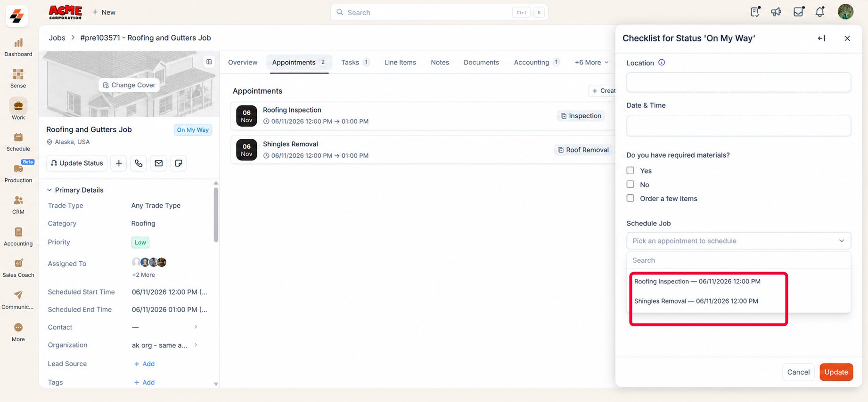Check the Order a few items checkbox
Image resolution: width=868 pixels, height=402 pixels.
(630, 198)
